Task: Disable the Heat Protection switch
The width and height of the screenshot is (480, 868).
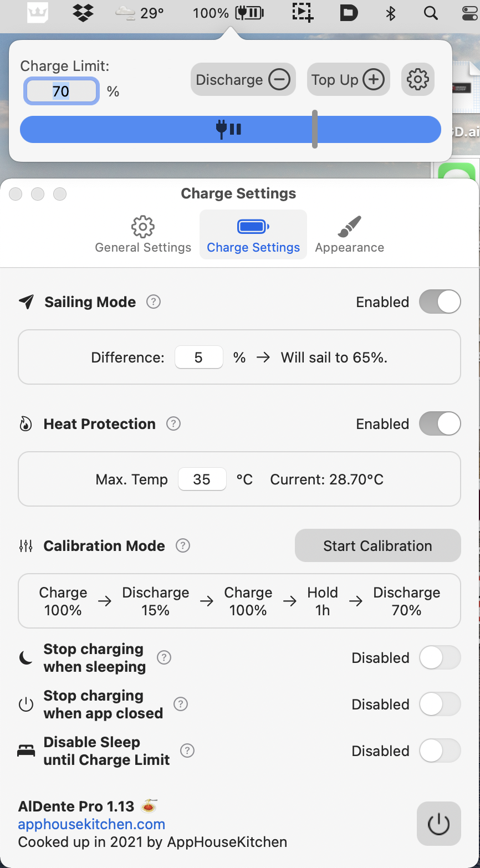Action: click(440, 424)
